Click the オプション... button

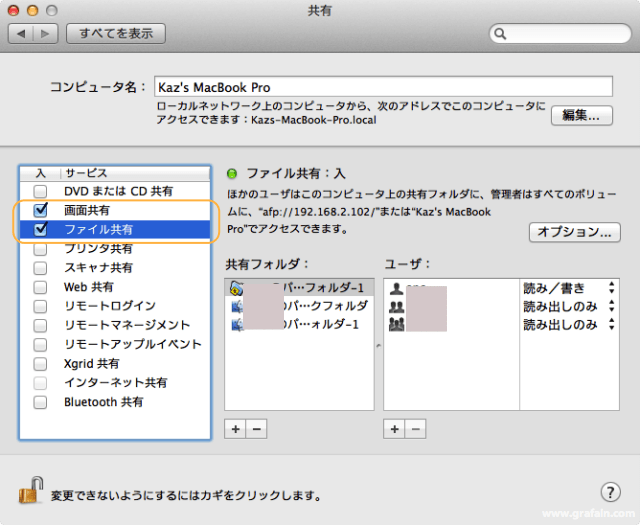pos(574,232)
